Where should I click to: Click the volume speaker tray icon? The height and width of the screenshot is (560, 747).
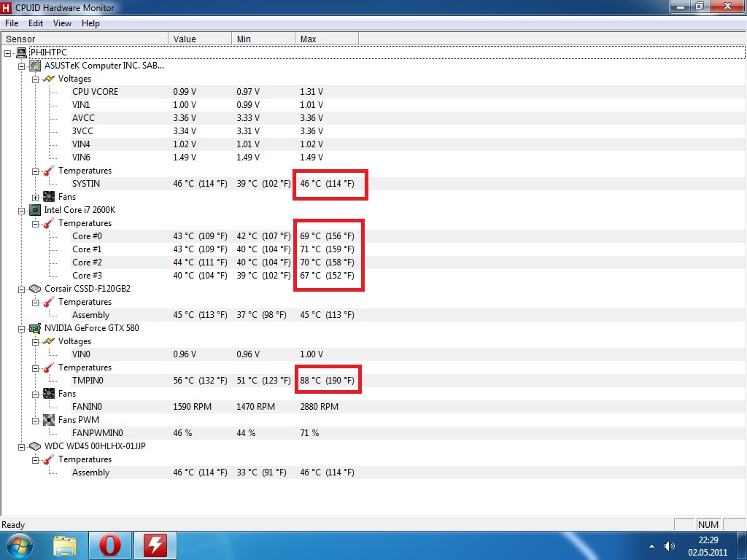click(x=670, y=546)
